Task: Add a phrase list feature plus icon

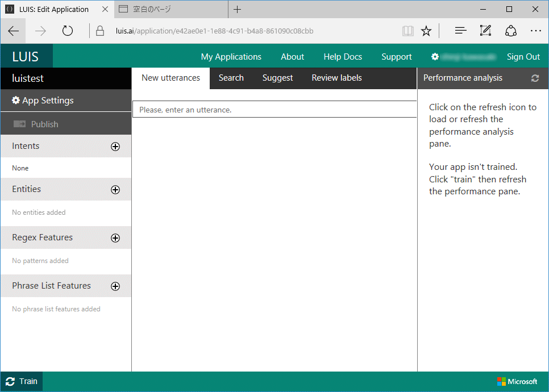Action: pos(115,286)
